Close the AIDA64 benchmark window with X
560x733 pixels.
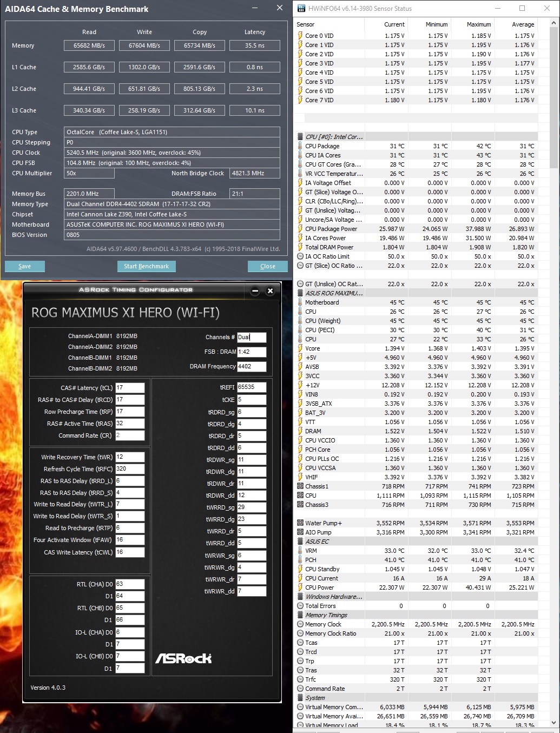point(279,8)
